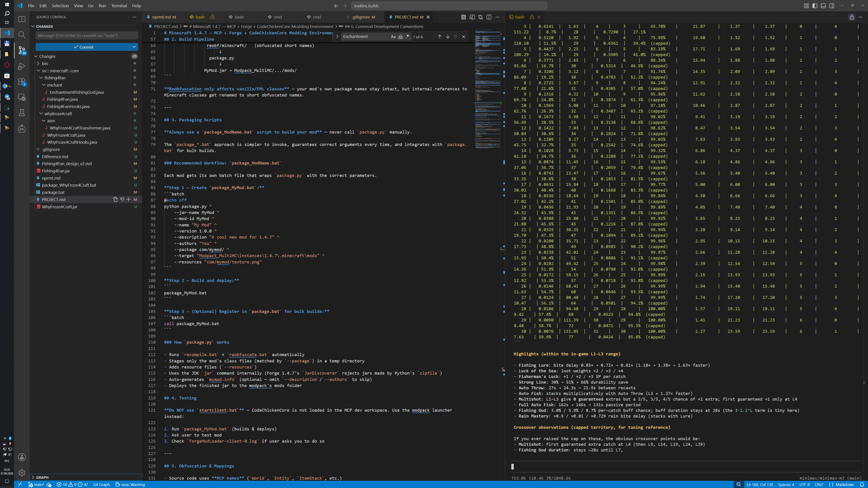Open the File menu
868x488 pixels.
[31, 6]
